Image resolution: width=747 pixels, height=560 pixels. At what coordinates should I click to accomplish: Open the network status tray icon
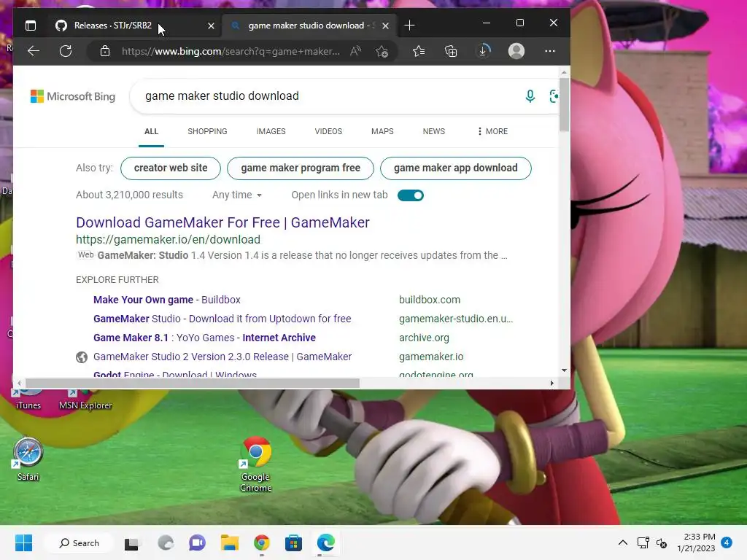point(643,542)
